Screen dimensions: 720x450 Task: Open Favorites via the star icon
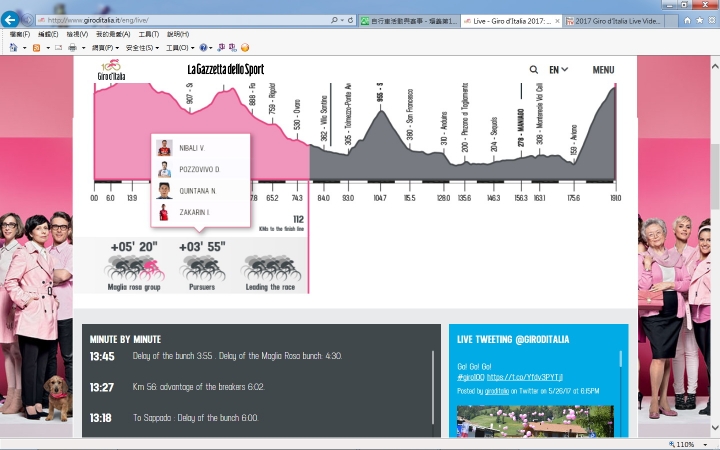(x=699, y=20)
